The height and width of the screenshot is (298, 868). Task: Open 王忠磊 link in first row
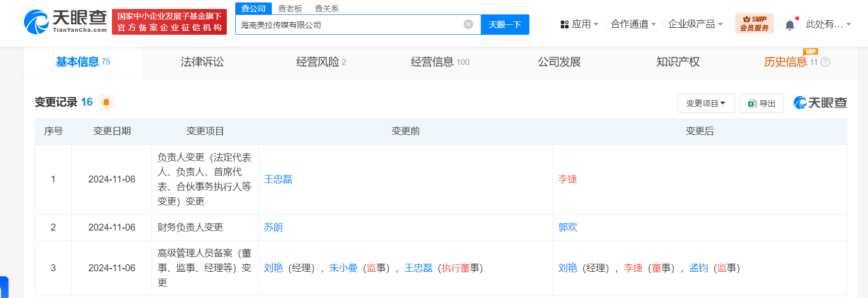(278, 179)
